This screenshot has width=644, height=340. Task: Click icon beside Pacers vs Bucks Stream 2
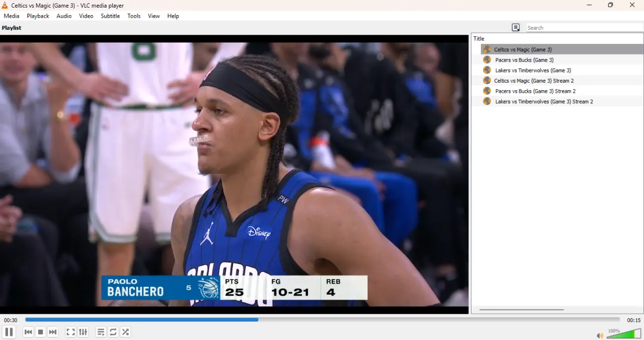(x=487, y=91)
